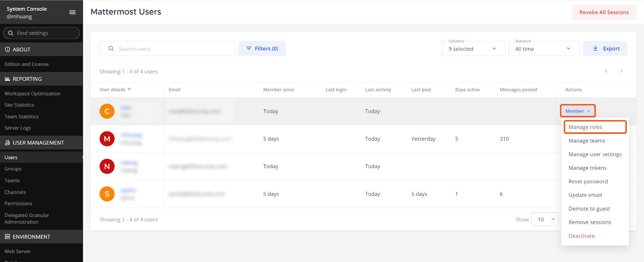Open the Show 10 rows dropdown

pos(545,219)
